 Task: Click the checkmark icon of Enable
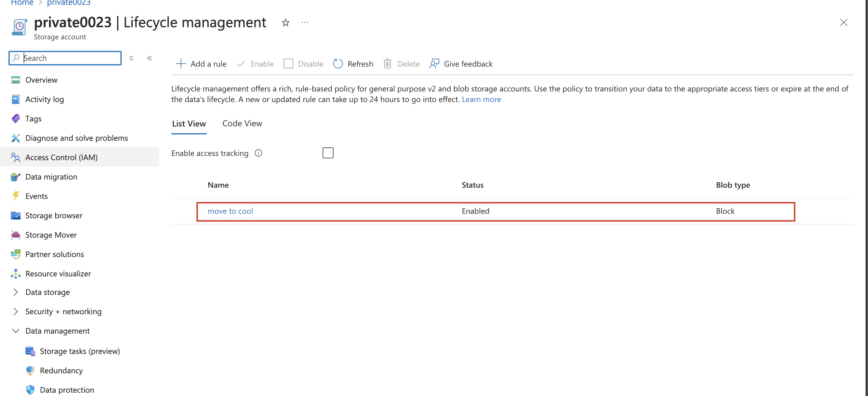(241, 64)
